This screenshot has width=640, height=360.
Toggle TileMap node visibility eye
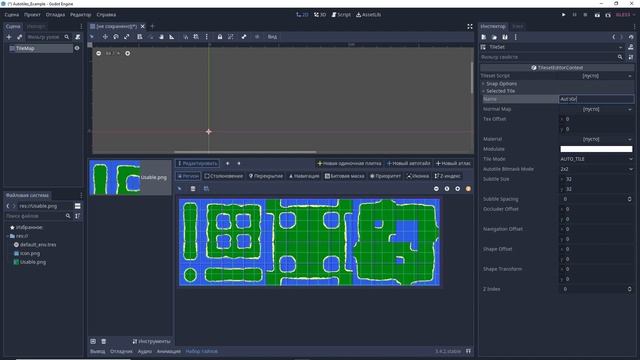tap(77, 48)
